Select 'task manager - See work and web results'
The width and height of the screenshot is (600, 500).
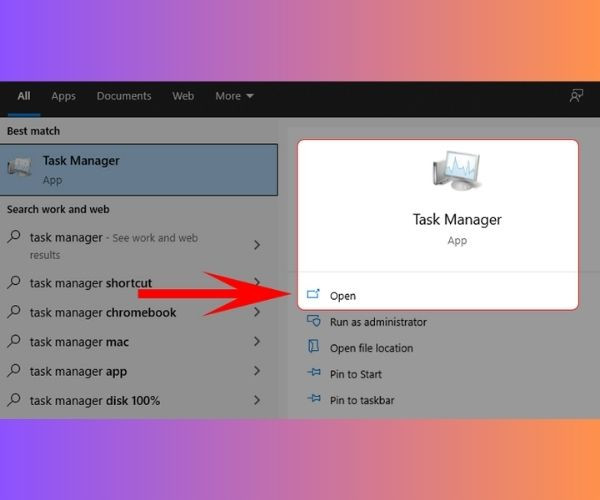(x=134, y=245)
